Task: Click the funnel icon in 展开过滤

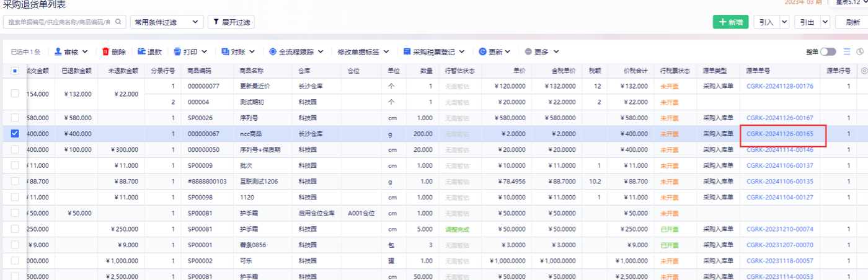Action: coord(216,22)
